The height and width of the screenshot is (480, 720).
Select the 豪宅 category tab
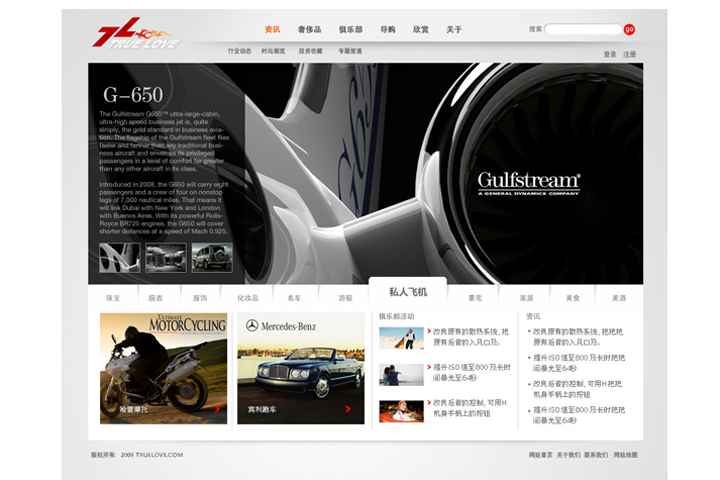(475, 298)
